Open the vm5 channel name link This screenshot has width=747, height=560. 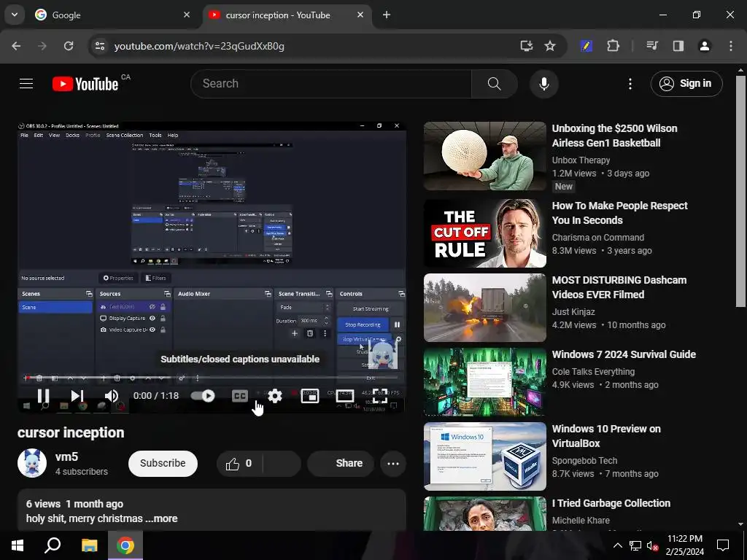point(66,456)
